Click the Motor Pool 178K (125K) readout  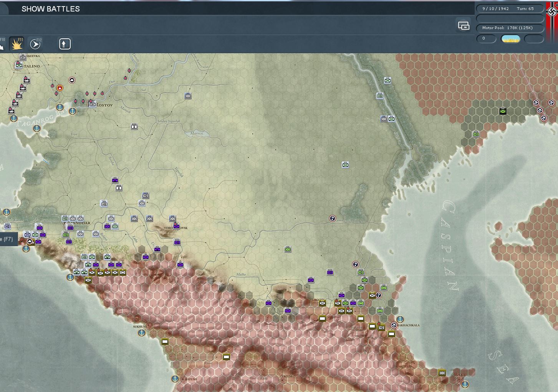510,28
